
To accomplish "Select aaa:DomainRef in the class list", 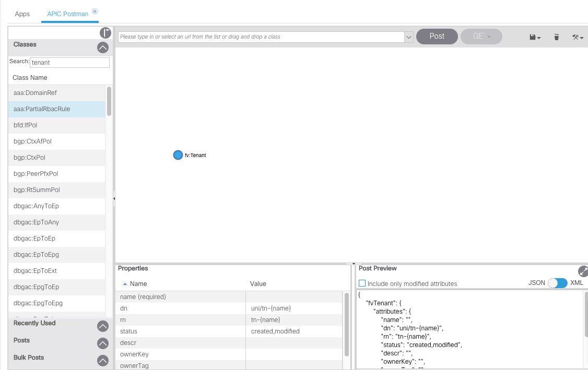I will [36, 92].
